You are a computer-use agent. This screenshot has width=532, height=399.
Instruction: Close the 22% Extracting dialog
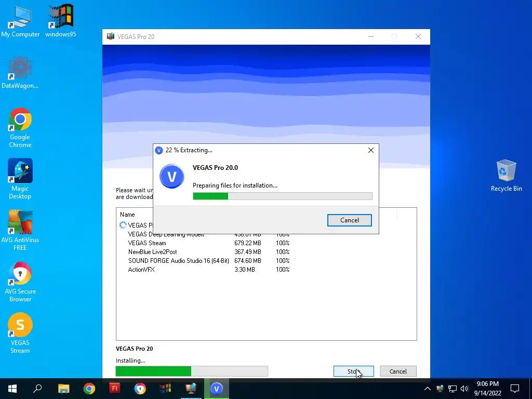pyautogui.click(x=370, y=150)
